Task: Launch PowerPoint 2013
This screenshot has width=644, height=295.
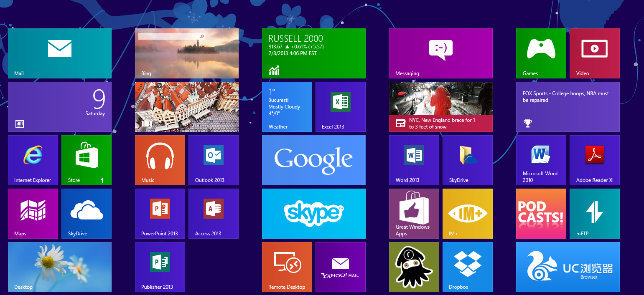Action: 160,213
